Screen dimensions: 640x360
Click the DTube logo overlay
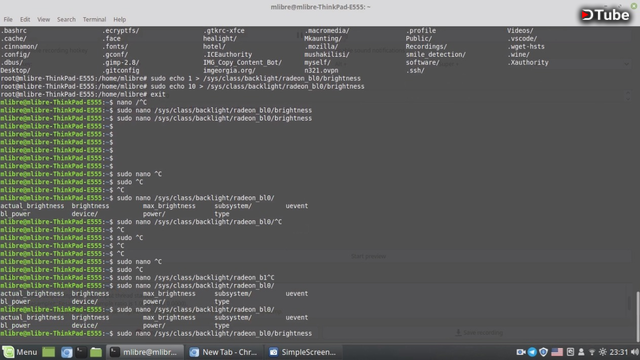coord(605,15)
